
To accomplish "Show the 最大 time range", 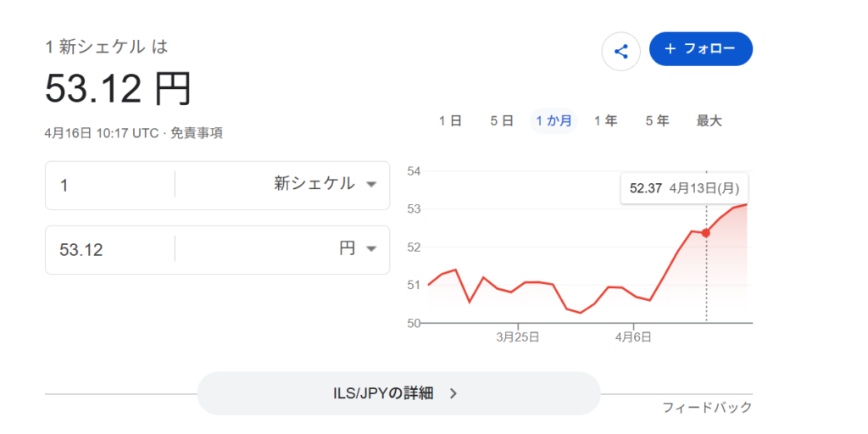I will [709, 121].
